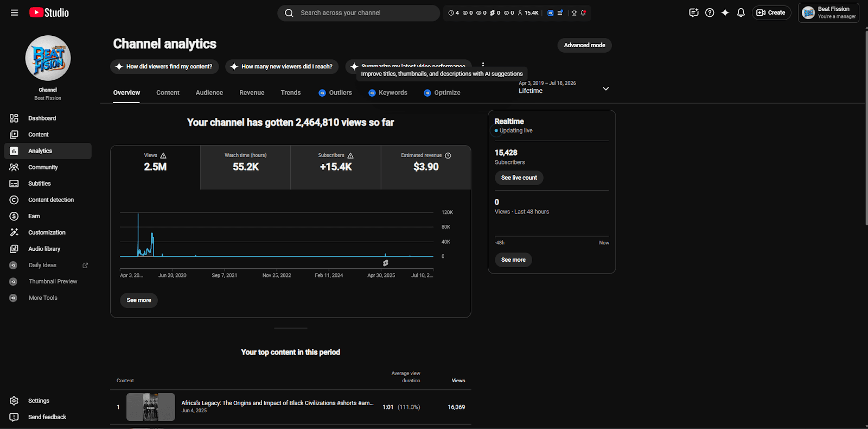Switch to the Trends tab

tap(291, 93)
